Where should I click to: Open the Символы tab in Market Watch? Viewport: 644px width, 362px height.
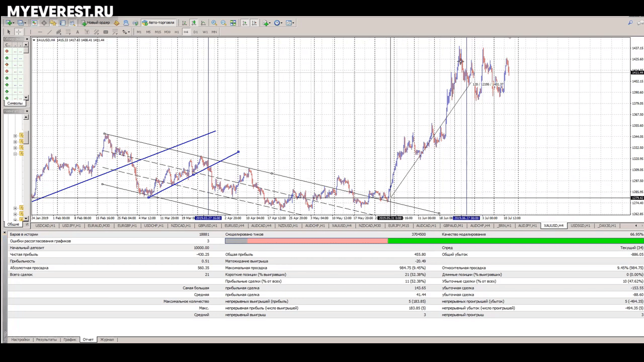(15, 103)
